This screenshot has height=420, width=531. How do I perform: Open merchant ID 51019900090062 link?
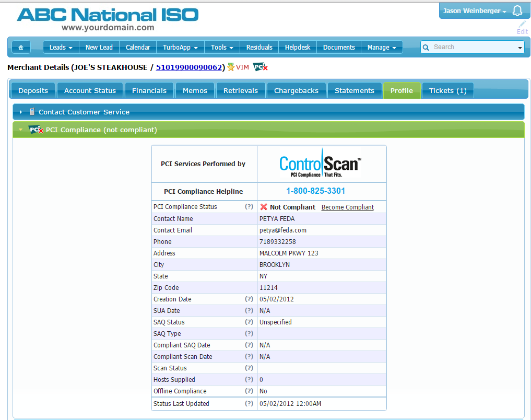pos(188,67)
